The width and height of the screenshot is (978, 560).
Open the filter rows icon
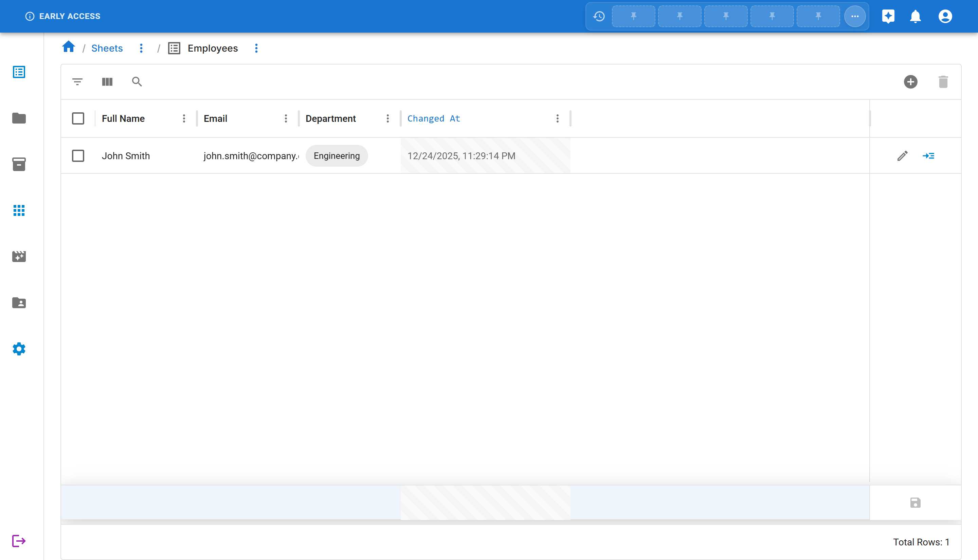[77, 81]
